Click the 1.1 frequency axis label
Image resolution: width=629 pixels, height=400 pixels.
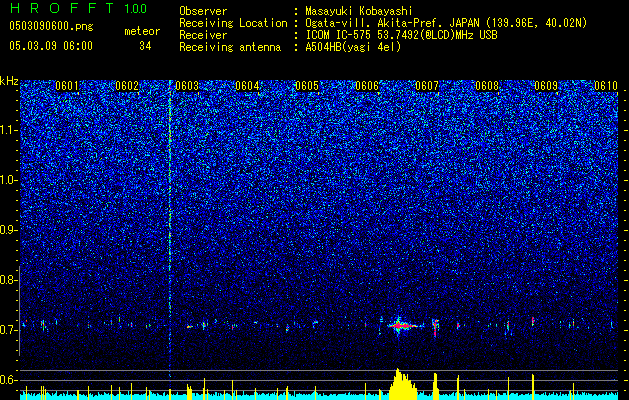(x=9, y=130)
